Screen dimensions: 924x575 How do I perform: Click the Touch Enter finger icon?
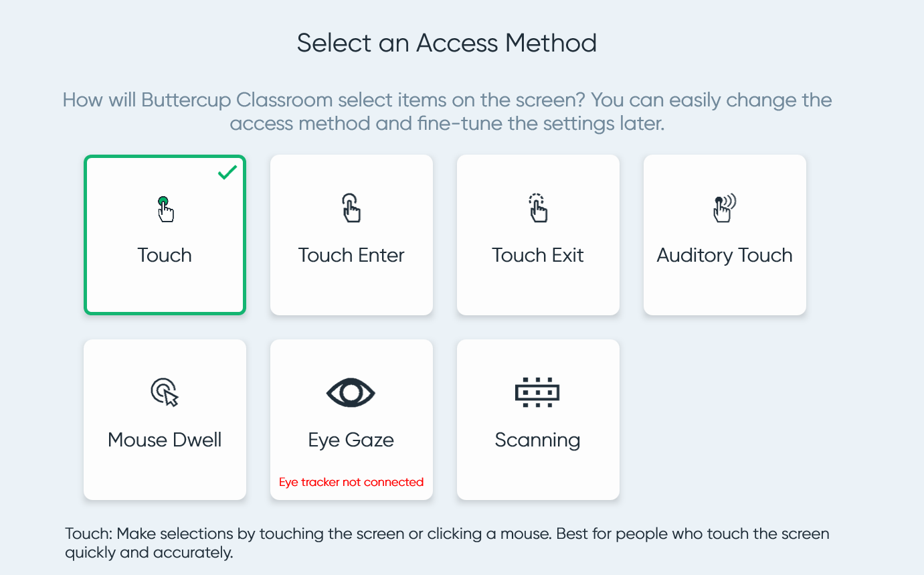tap(351, 208)
